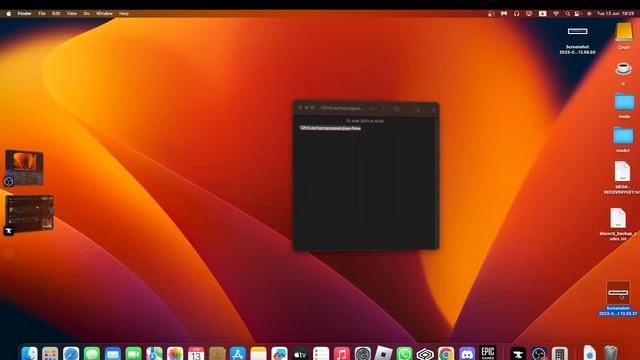Select highlighted Screenshot file at bottom right
The width and height of the screenshot is (640, 360).
click(618, 298)
